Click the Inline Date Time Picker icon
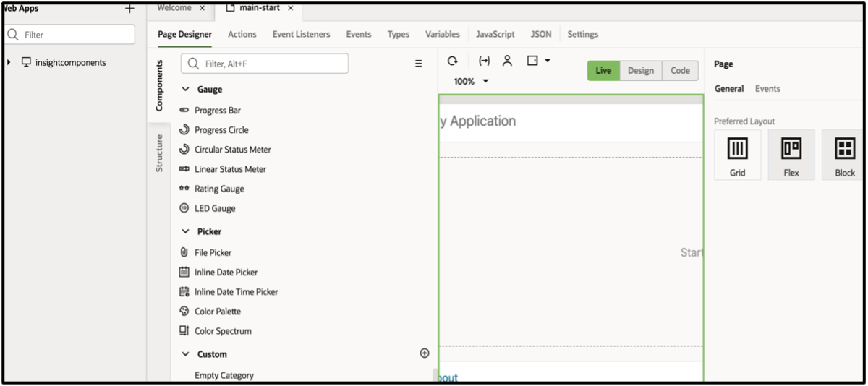This screenshot has width=868, height=386. coord(184,291)
